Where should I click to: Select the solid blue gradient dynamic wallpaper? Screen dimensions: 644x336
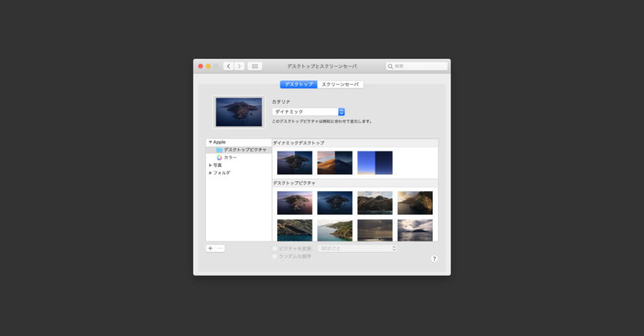tap(374, 162)
